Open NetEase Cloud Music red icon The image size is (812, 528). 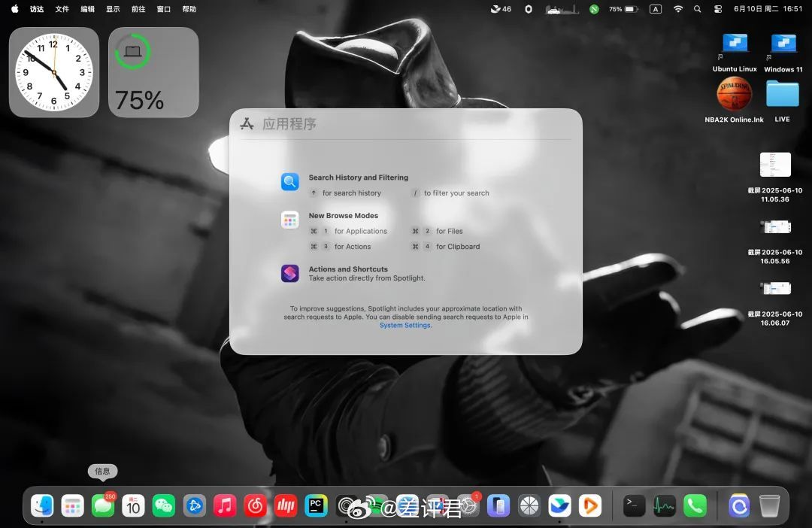[x=255, y=505]
